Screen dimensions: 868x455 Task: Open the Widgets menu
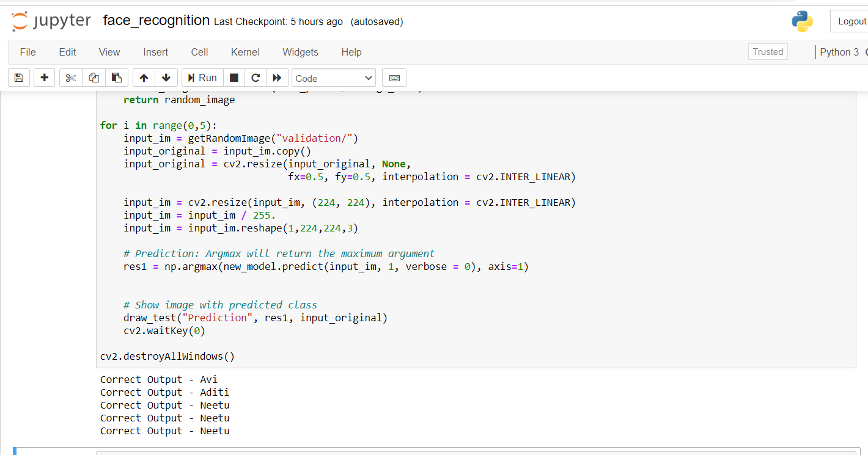click(x=300, y=53)
